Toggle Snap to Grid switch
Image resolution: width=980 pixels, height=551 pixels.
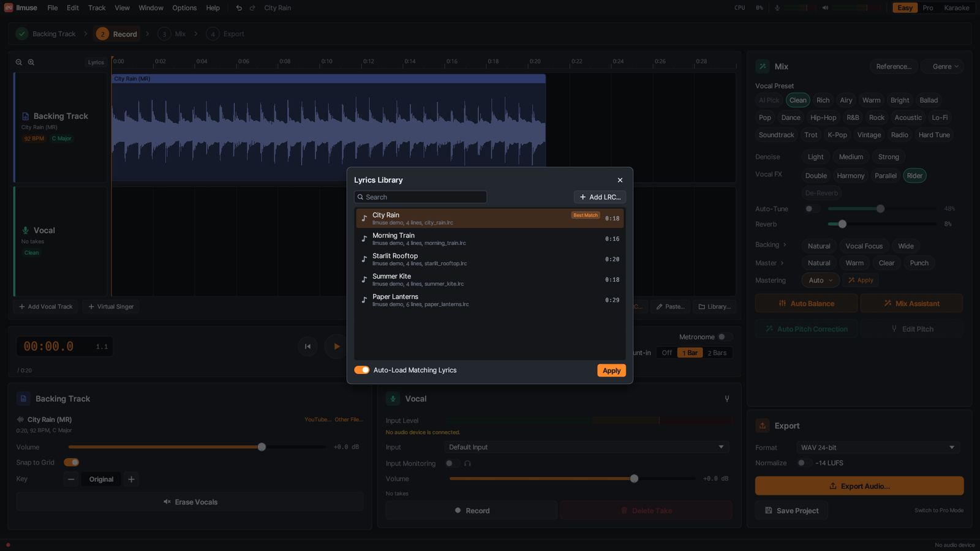pyautogui.click(x=72, y=462)
